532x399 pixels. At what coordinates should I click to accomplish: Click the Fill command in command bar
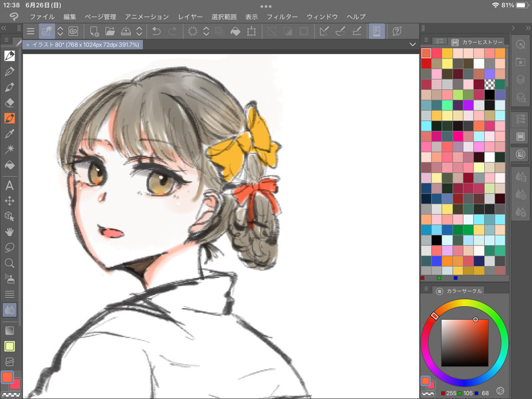pos(235,31)
